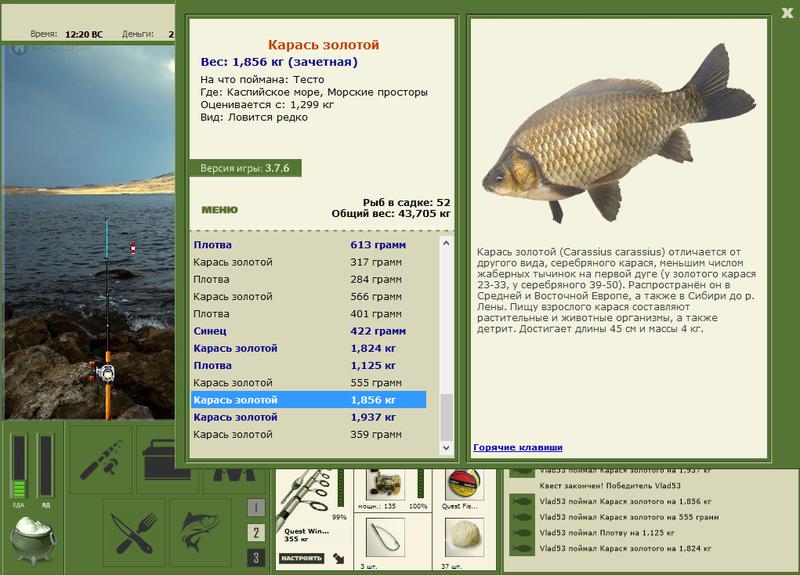This screenshot has height=575, width=800.
Task: Click the reel on the rod in the scene
Action: pos(104,372)
